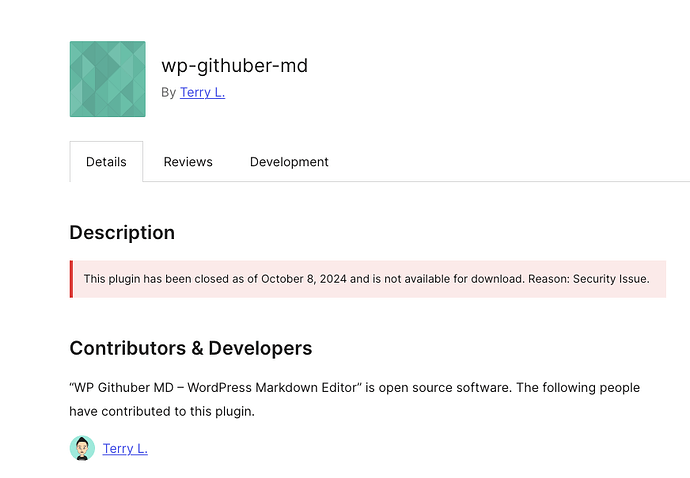Image resolution: width=690 pixels, height=478 pixels.
Task: Click Terry L.'s contributor avatar image
Action: tap(82, 448)
